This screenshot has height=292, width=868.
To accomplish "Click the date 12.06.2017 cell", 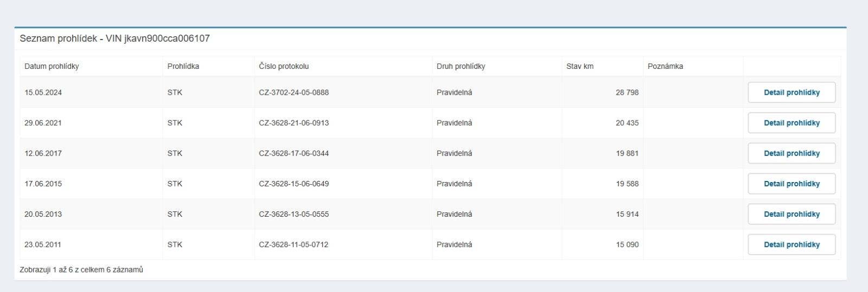I will click(x=43, y=153).
